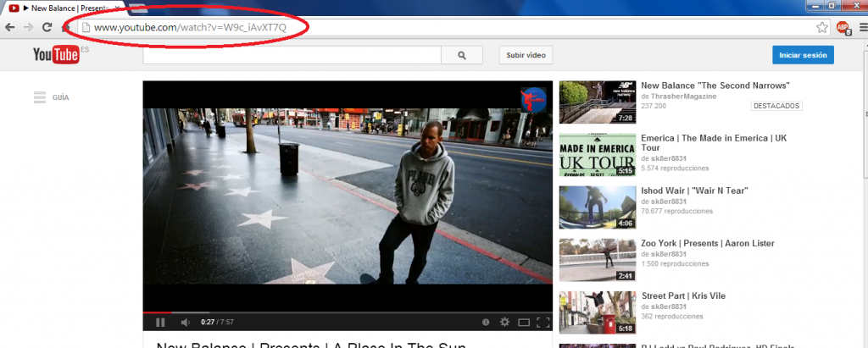Open the Zoo York Aaron Lister thumbnail
The height and width of the screenshot is (348, 868).
click(x=598, y=260)
